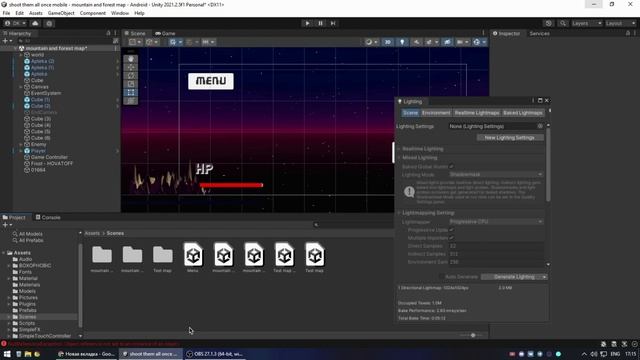Open the Realtime Lightmaps tab
Image resolution: width=640 pixels, height=360 pixels.
[477, 113]
